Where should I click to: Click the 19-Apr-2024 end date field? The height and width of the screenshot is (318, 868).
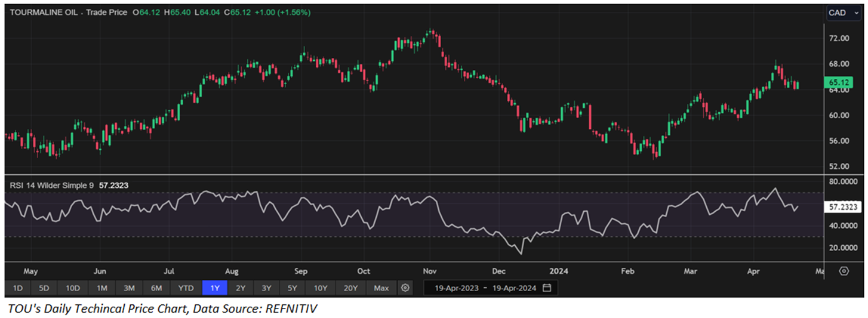[x=513, y=288]
